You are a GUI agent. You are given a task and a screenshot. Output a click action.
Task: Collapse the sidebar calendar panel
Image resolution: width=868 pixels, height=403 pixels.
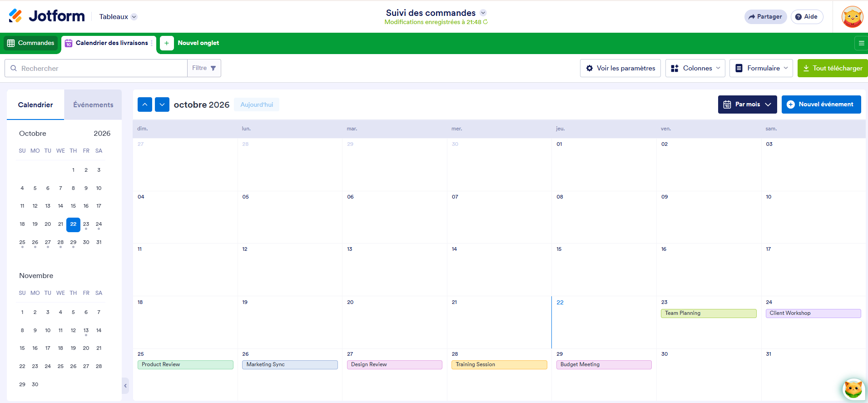[125, 386]
